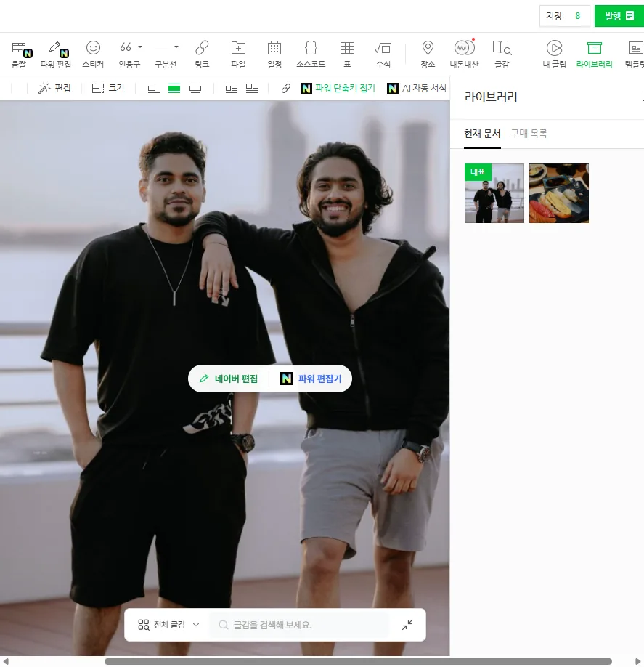
Task: Open the 파워 편집 pencil tool
Action: pos(56,54)
